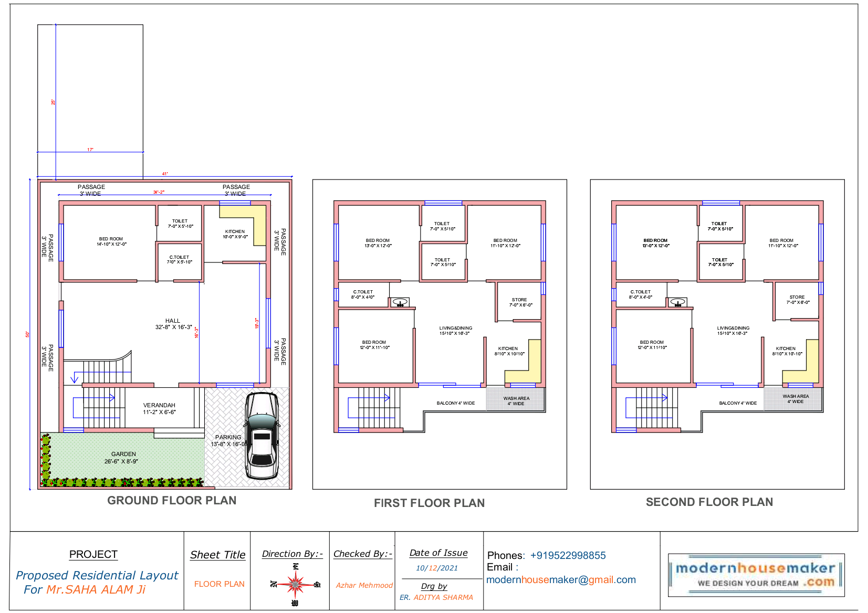868x613 pixels.
Task: Click the Proposed Residential Layout text
Action: coord(97,575)
